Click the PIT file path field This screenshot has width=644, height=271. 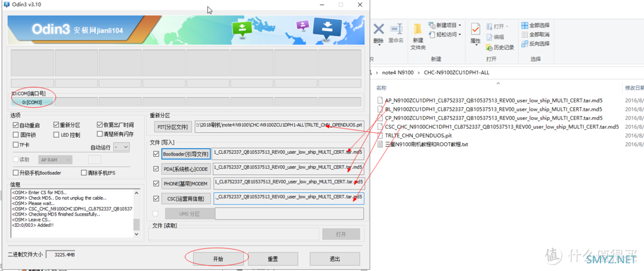(x=279, y=126)
